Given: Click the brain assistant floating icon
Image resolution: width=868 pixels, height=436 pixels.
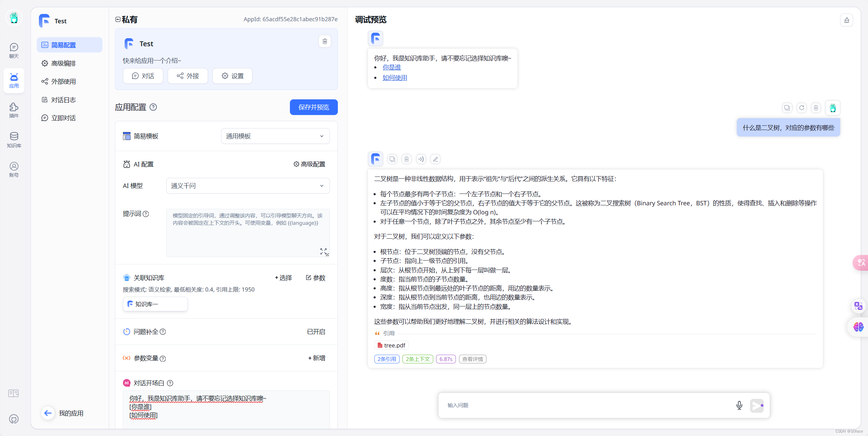Looking at the screenshot, I should tap(858, 327).
